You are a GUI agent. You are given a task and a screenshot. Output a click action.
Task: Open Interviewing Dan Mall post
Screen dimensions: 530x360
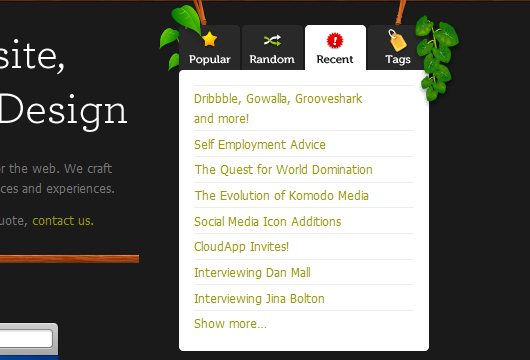tap(252, 273)
